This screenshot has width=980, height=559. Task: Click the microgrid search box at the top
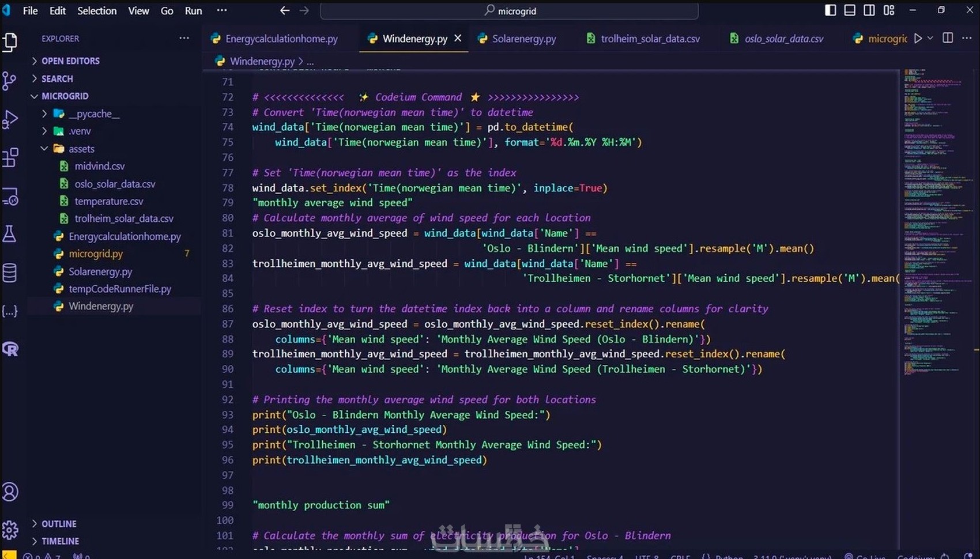coord(510,10)
